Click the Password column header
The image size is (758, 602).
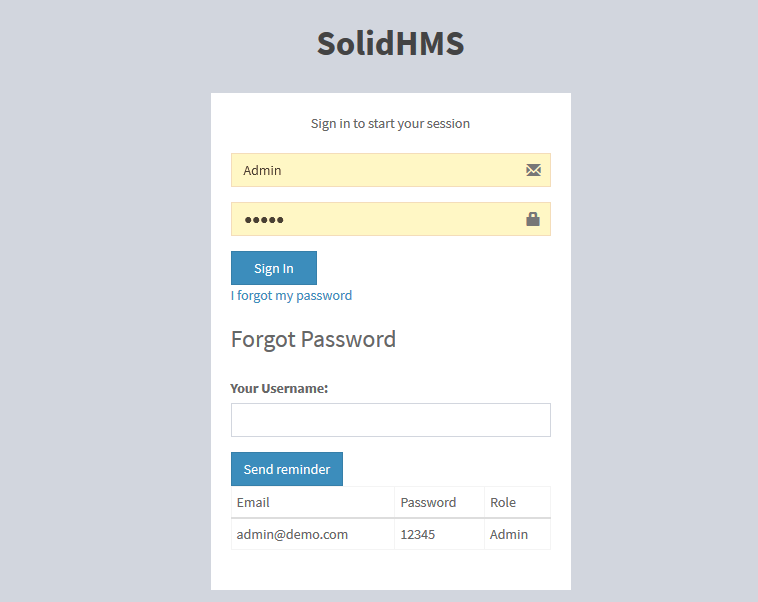pos(428,502)
